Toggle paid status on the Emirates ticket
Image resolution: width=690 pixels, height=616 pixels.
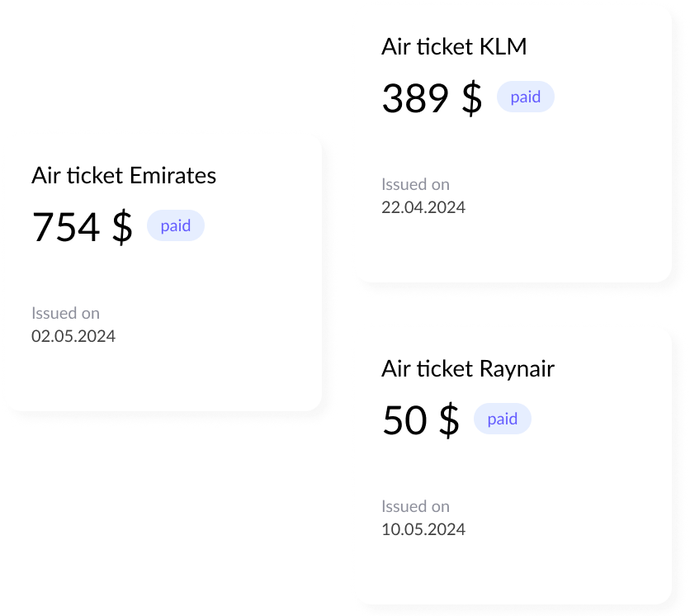click(x=175, y=225)
